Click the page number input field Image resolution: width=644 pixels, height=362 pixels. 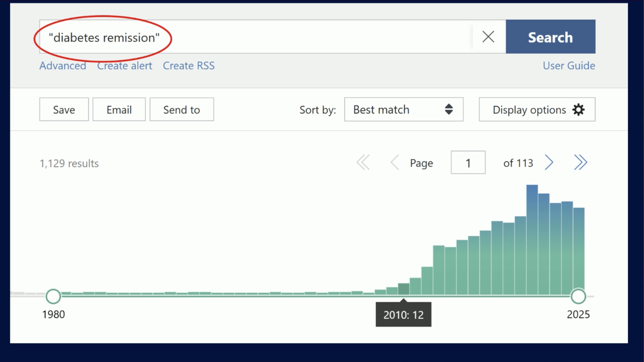[x=468, y=162]
